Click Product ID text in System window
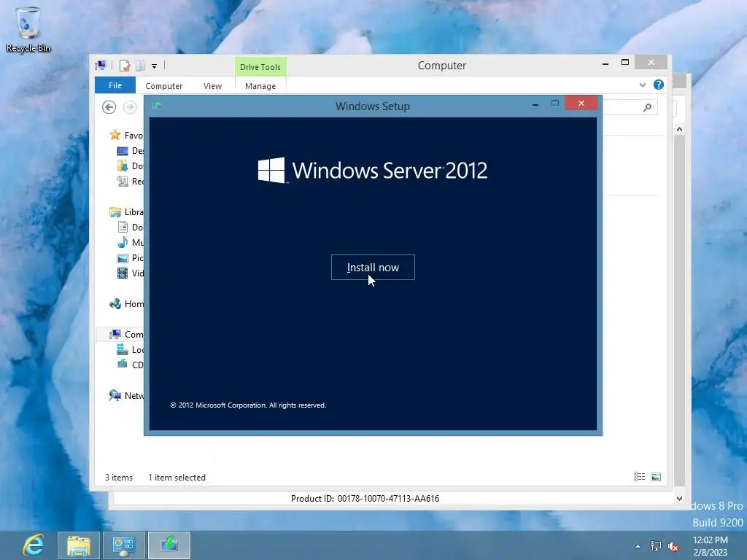Image resolution: width=747 pixels, height=560 pixels. (x=365, y=499)
